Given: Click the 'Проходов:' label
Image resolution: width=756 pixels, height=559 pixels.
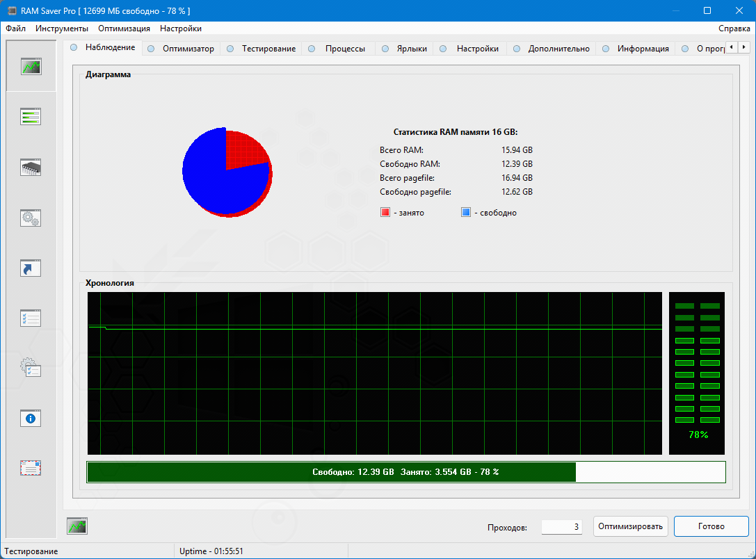Looking at the screenshot, I should 507,527.
